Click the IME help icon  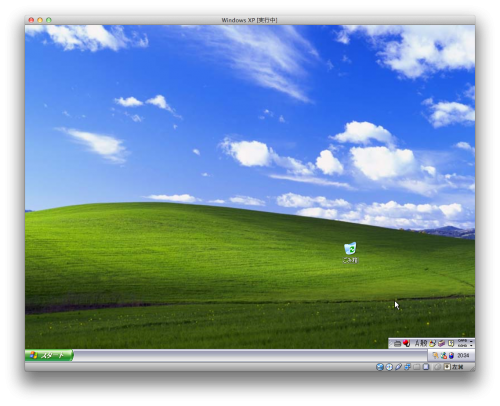pos(451,343)
